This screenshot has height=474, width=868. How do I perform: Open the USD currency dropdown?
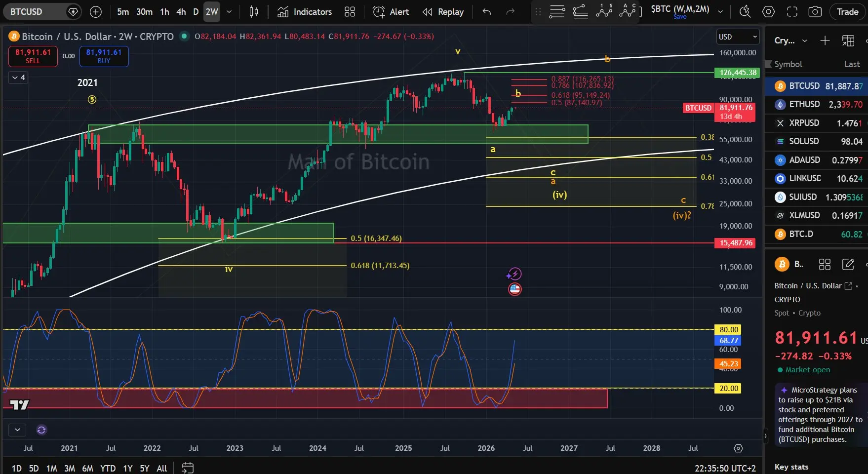[x=738, y=37]
